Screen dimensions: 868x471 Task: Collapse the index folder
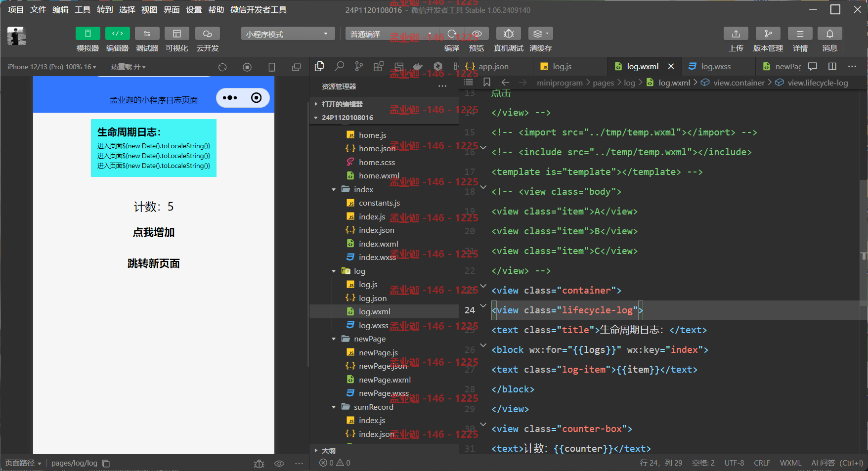coord(384,189)
